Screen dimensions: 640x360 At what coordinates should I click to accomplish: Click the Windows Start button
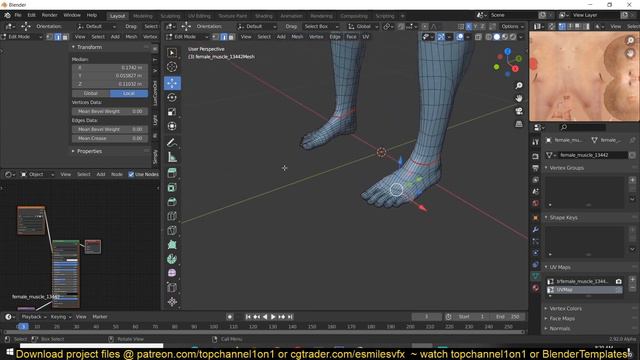coord(9,352)
